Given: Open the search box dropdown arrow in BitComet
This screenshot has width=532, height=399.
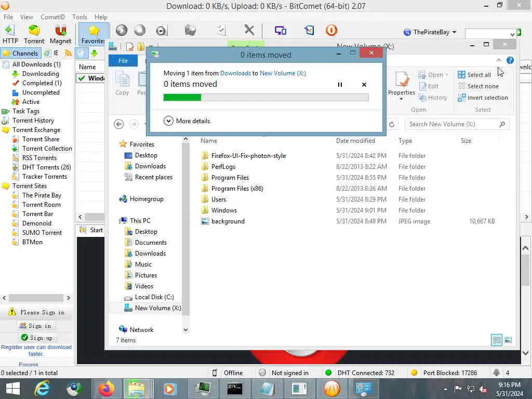Looking at the screenshot, I should pos(512,34).
